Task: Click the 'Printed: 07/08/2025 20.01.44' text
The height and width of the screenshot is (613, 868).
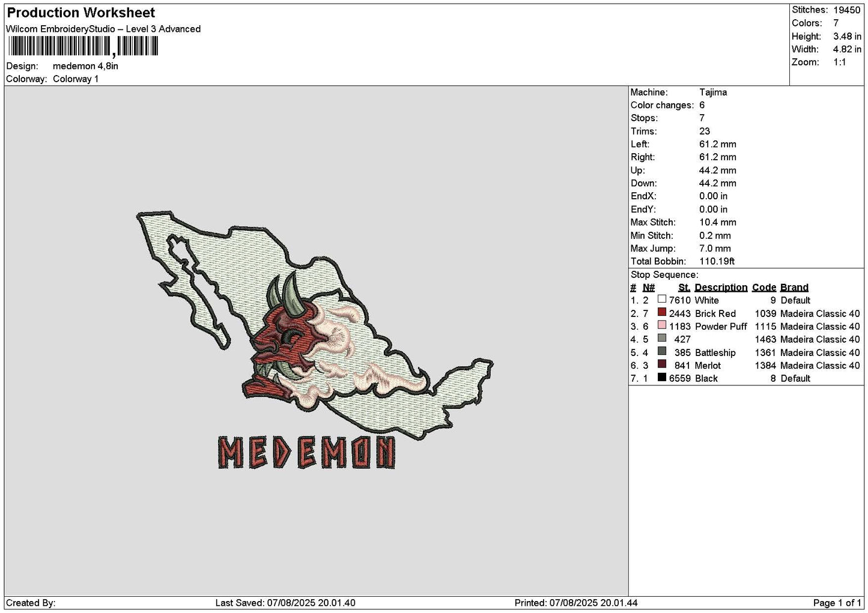Action: pos(576,603)
